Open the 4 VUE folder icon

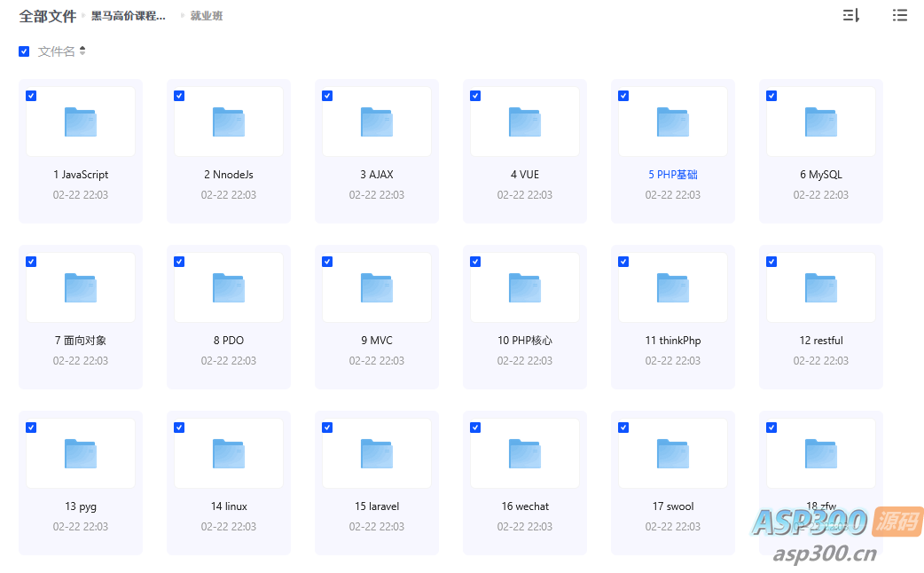point(525,122)
